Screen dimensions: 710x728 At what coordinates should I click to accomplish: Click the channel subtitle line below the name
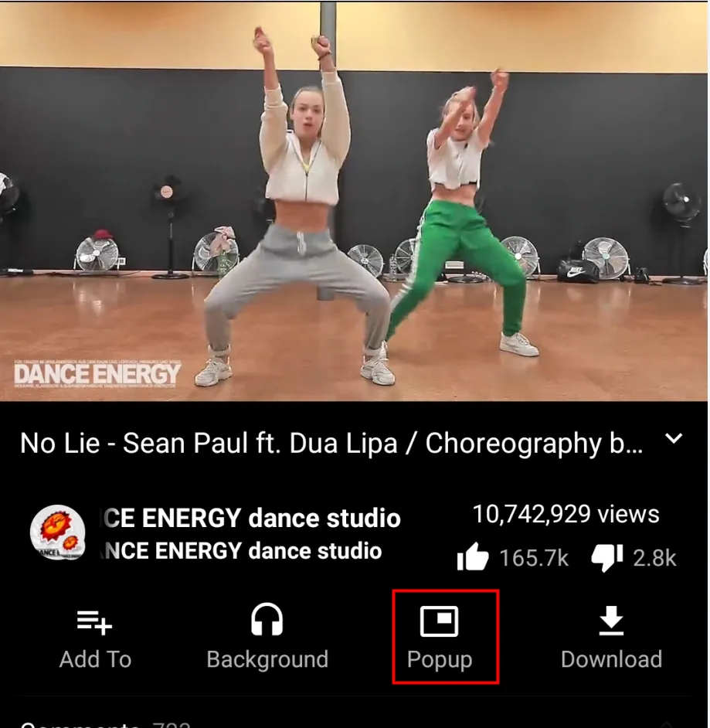click(x=241, y=551)
